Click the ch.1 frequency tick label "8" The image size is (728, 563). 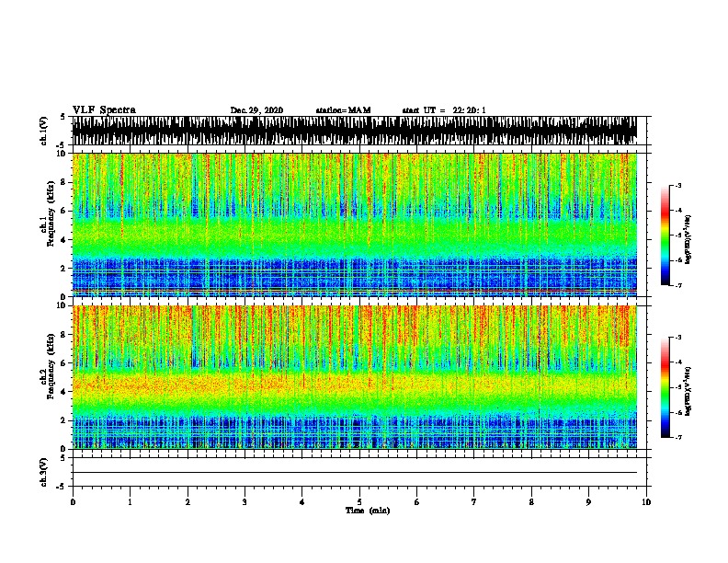[x=63, y=182]
